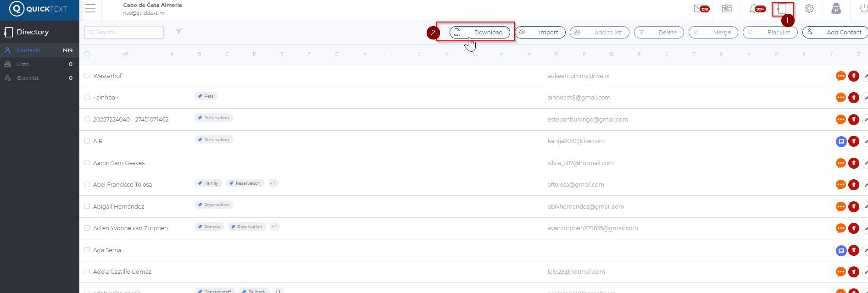Open the settings gear icon
This screenshot has width=868, height=293.
coord(809,9)
